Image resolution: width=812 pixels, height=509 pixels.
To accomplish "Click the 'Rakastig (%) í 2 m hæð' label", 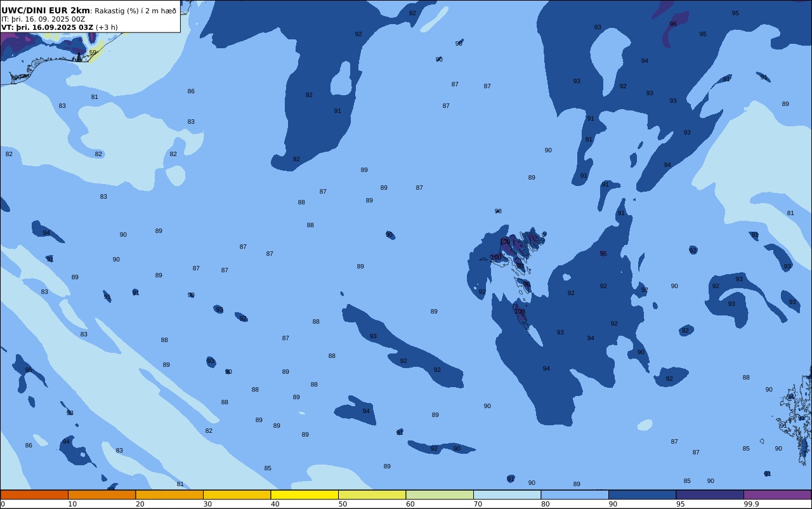I will (x=136, y=11).
